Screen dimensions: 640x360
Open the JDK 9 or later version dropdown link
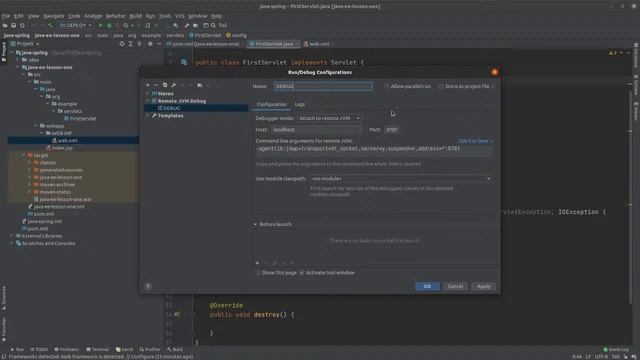476,141
